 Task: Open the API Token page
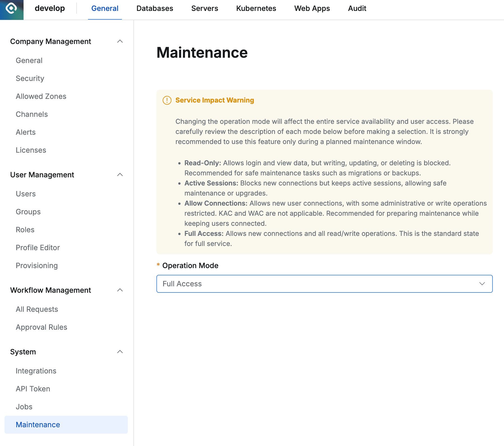click(x=33, y=389)
